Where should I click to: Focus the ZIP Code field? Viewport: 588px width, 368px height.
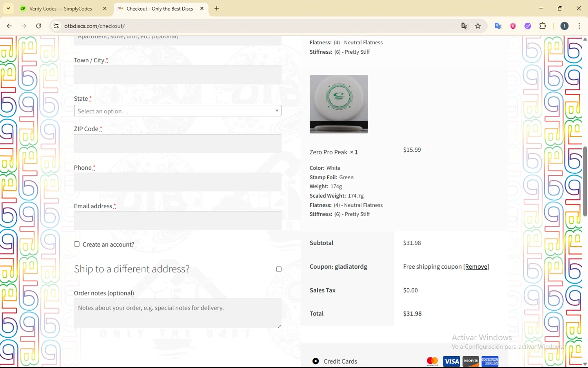pos(178,144)
